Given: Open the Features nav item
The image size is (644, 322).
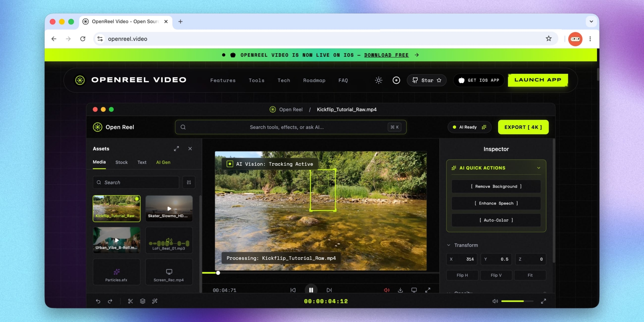Looking at the screenshot, I should (223, 80).
